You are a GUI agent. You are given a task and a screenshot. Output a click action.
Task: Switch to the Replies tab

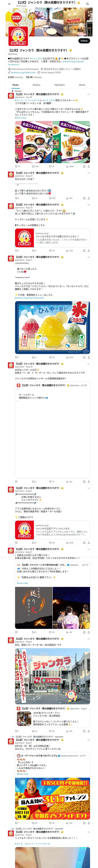(36, 85)
